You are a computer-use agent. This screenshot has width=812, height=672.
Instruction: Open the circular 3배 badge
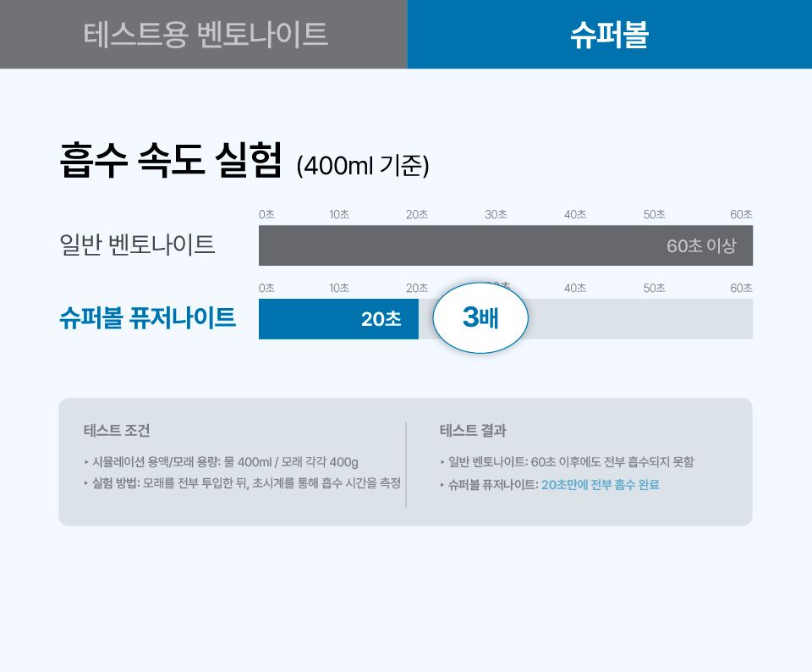pos(480,318)
